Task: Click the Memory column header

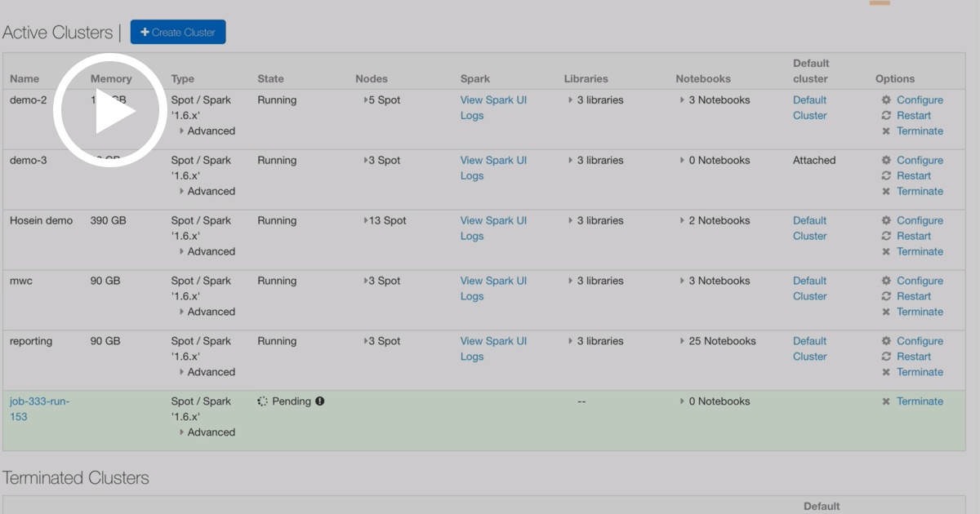Action: pos(111,79)
